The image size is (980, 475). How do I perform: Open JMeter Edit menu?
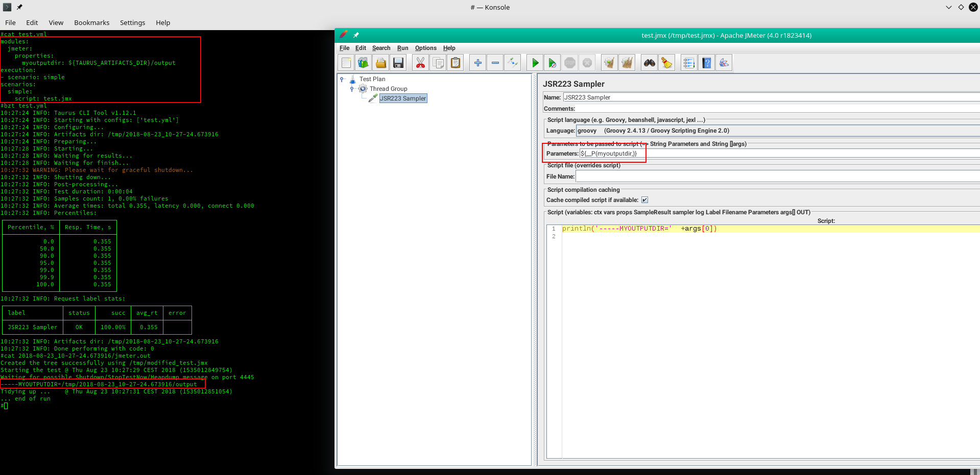(x=361, y=48)
